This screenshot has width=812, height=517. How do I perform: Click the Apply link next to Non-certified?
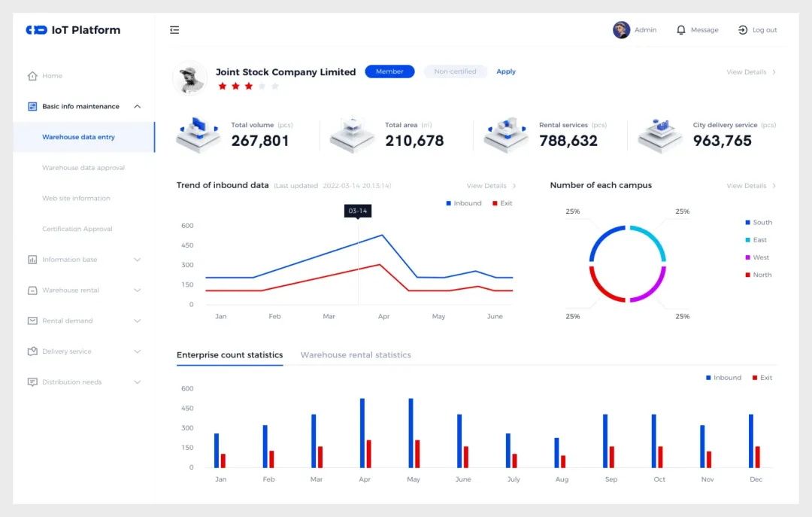coord(506,71)
